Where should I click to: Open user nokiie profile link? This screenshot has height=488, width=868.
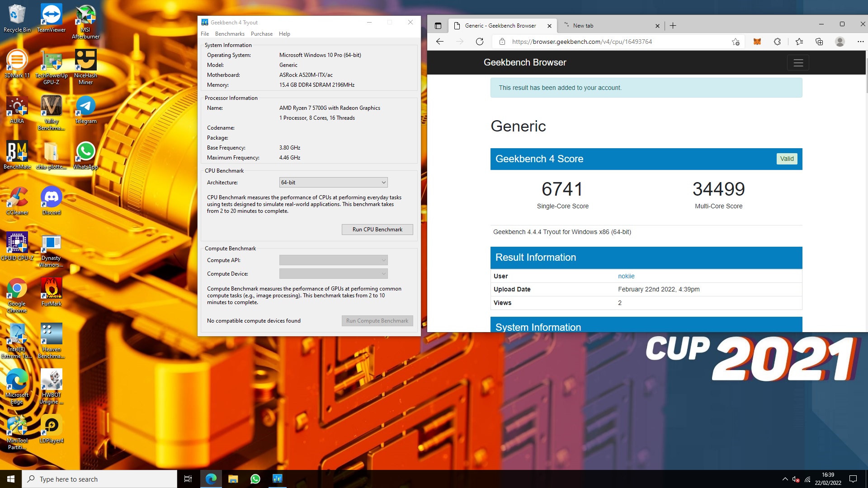pyautogui.click(x=626, y=276)
